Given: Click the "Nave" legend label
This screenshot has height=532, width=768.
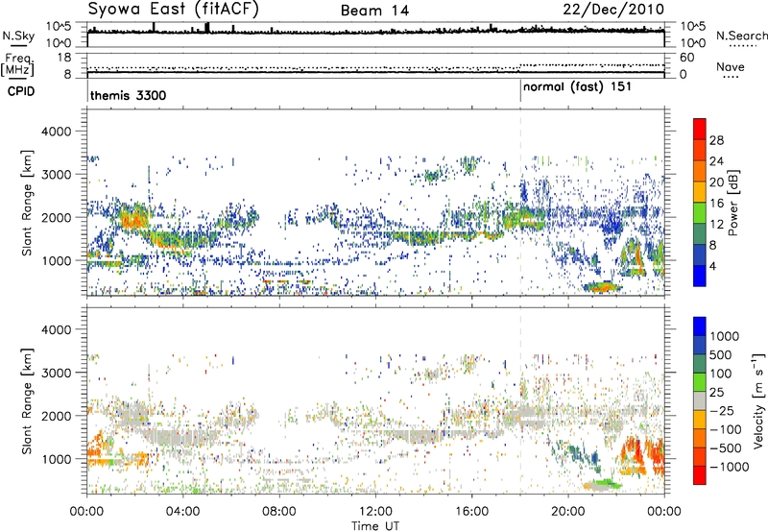Looking at the screenshot, I should (x=730, y=66).
